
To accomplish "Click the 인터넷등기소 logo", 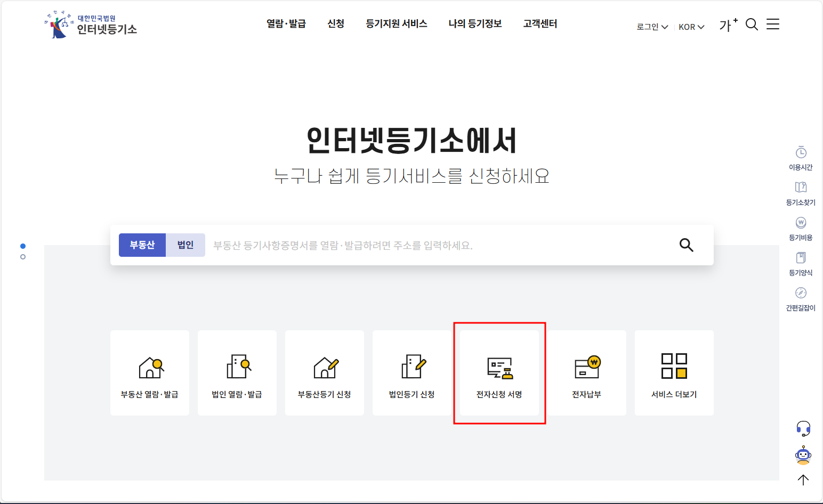I will click(91, 25).
